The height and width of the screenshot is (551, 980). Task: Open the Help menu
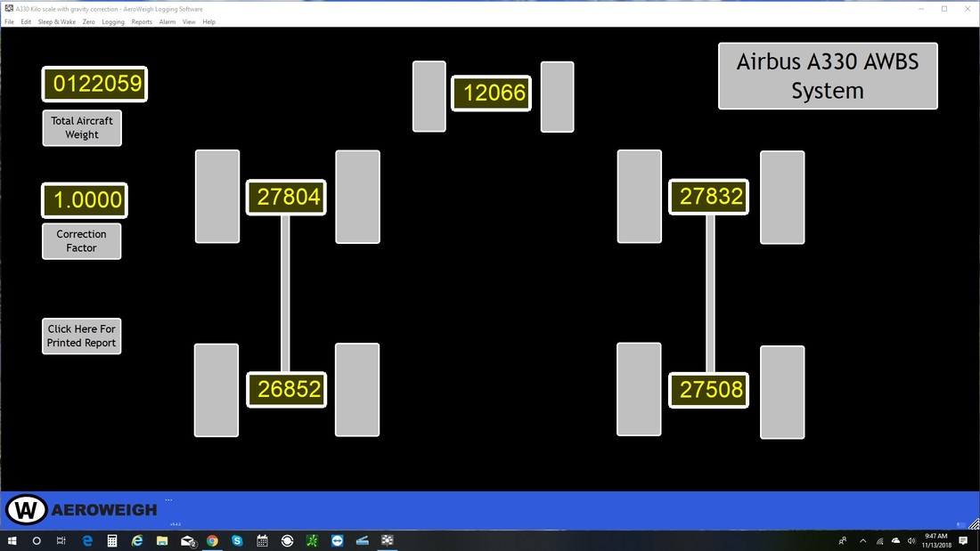click(208, 22)
